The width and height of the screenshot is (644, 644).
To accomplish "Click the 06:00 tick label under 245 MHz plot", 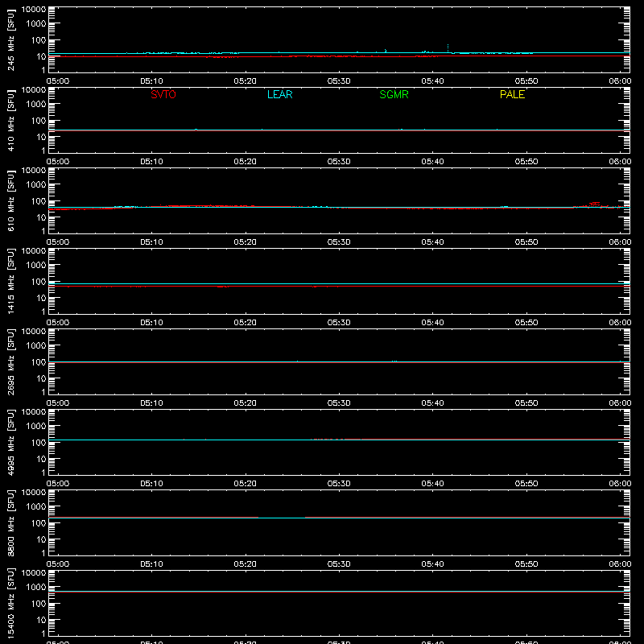I will pos(620,81).
